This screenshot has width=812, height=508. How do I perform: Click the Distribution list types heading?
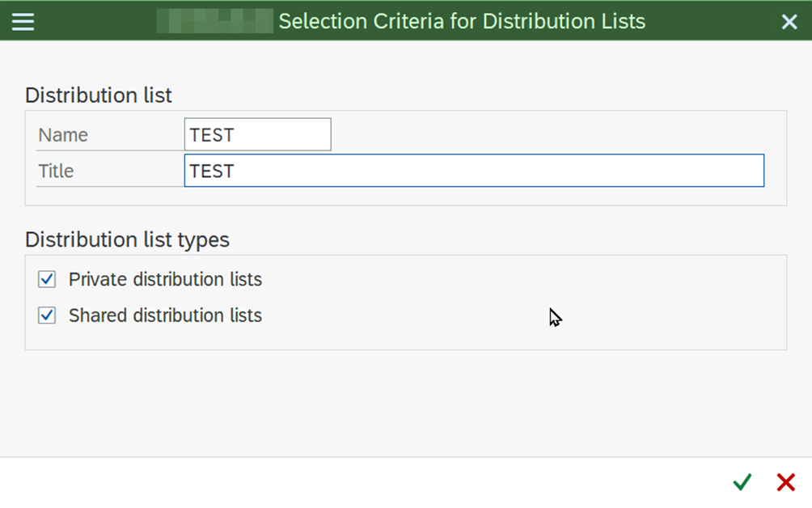pos(127,239)
